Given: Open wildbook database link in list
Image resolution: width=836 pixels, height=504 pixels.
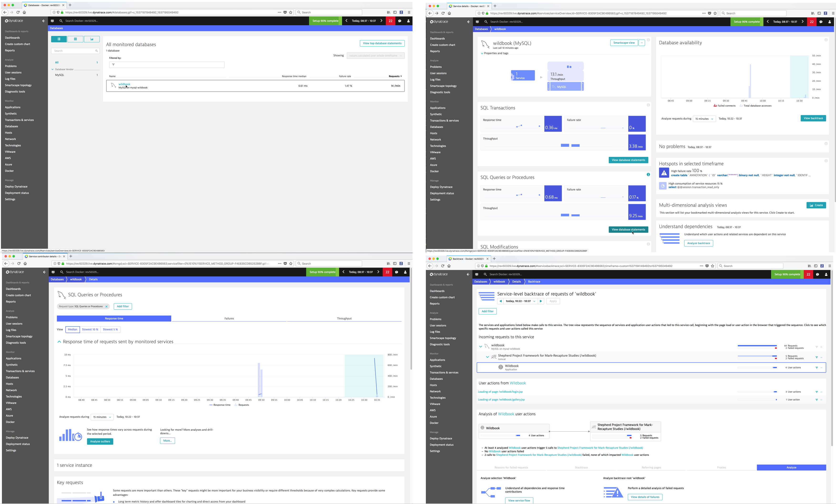Looking at the screenshot, I should (x=124, y=84).
